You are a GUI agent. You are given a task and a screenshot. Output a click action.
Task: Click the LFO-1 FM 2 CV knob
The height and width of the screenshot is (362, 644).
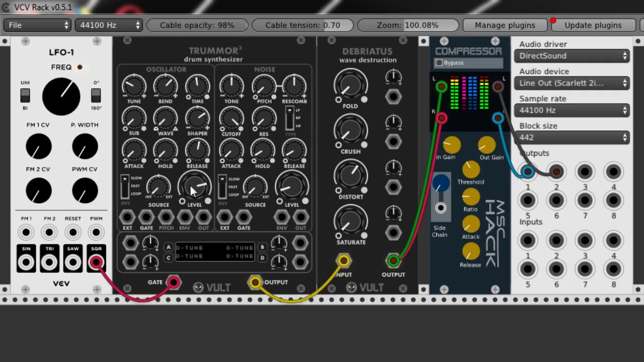[39, 191]
